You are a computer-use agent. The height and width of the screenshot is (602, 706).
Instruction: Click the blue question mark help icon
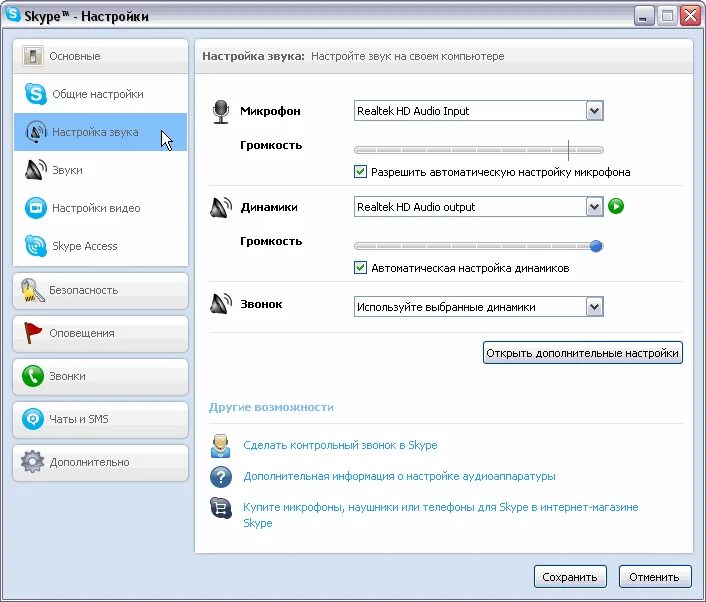coord(221,476)
